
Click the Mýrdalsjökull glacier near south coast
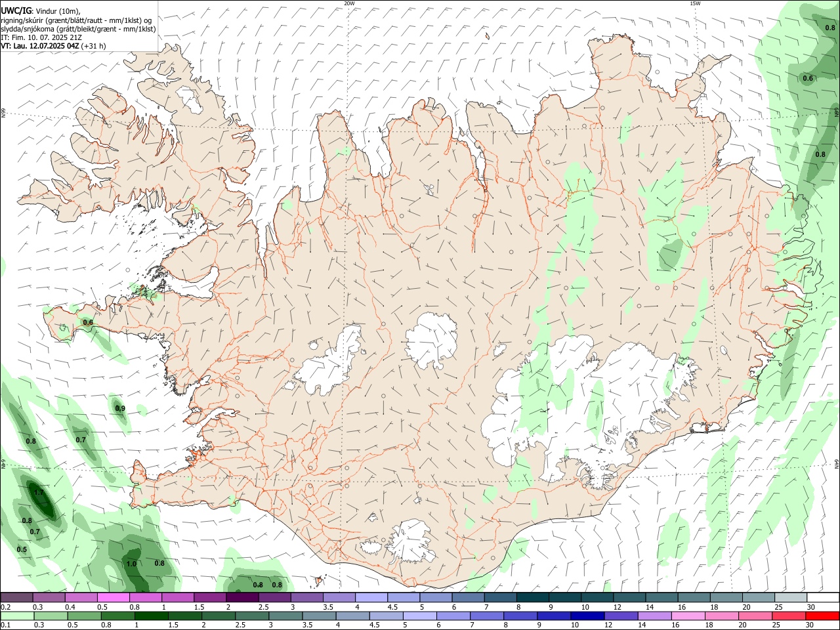(411, 542)
